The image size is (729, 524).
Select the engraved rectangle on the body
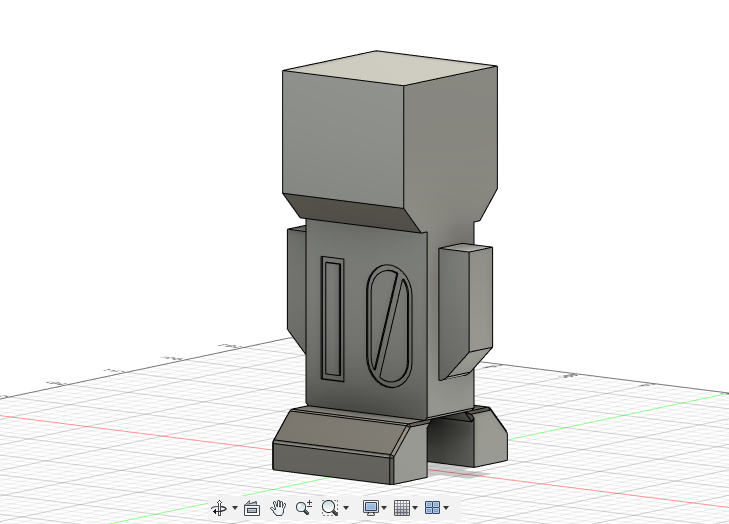point(332,318)
